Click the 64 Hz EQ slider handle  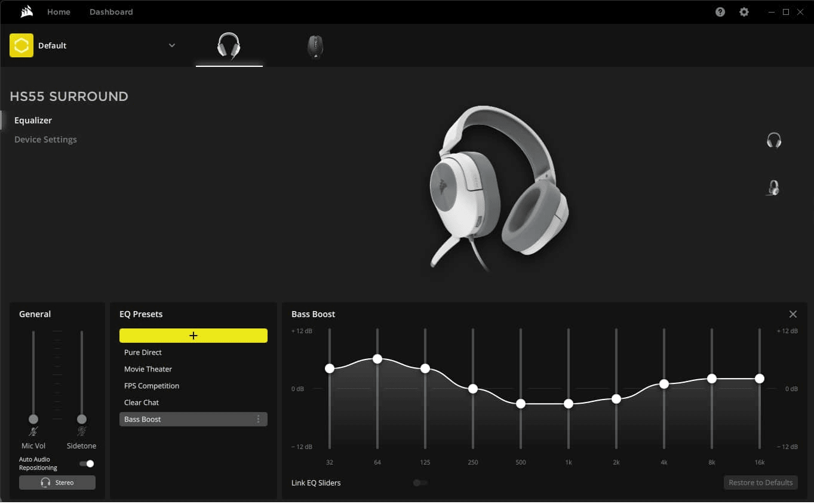(377, 359)
